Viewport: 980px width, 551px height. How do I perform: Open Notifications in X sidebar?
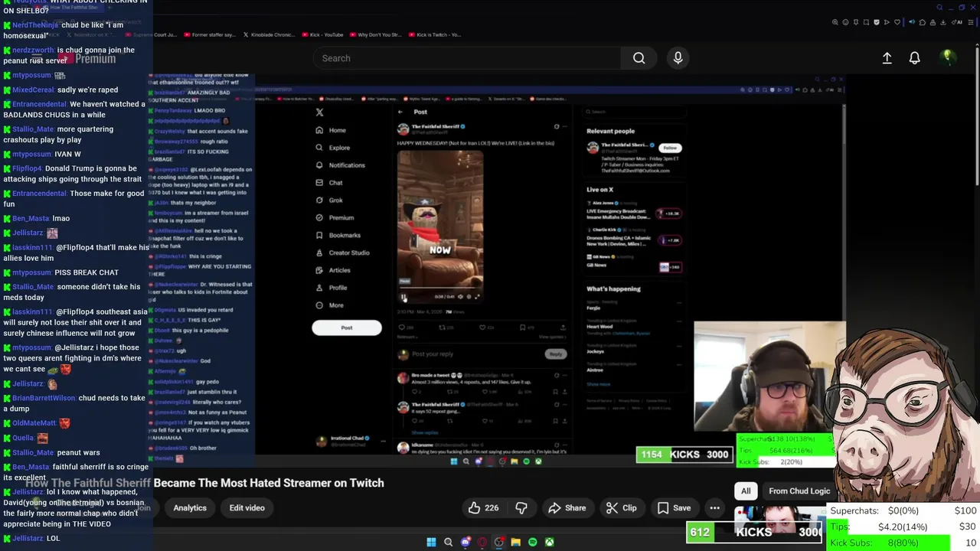(x=340, y=165)
